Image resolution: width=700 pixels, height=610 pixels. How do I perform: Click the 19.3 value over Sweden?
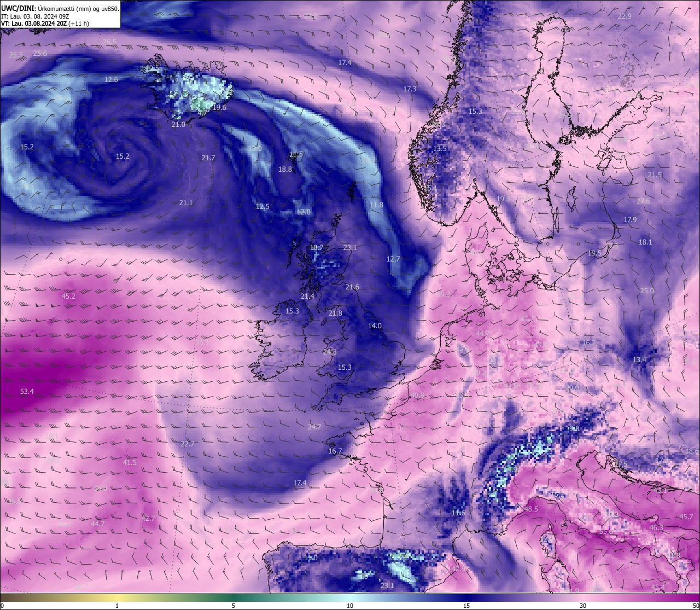[503, 198]
